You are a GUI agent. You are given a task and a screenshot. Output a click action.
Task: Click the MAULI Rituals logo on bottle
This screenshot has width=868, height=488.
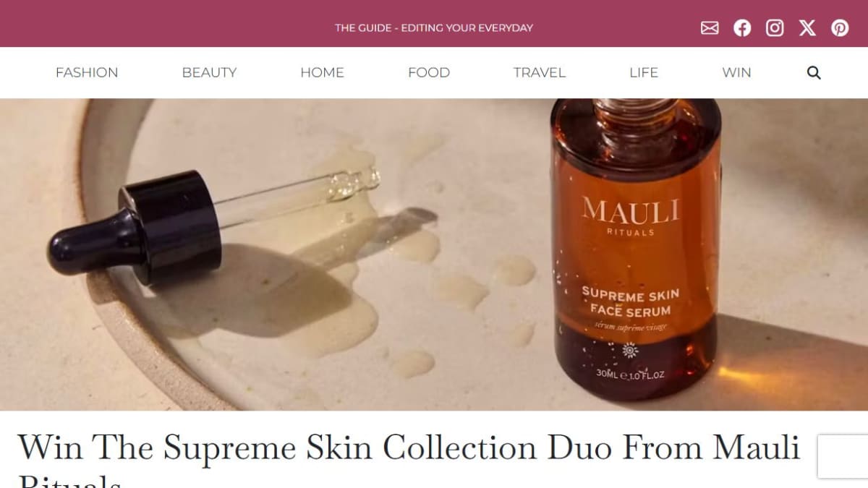pyautogui.click(x=630, y=216)
